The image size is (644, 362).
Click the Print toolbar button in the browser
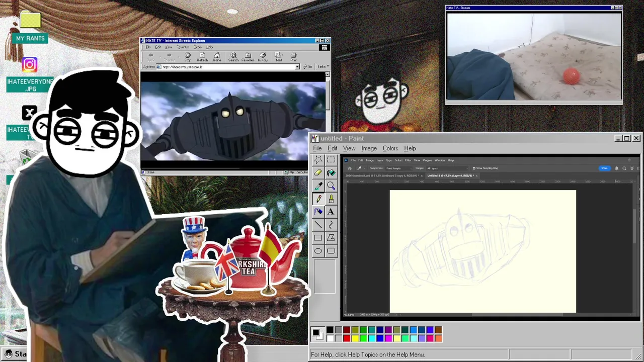293,57
